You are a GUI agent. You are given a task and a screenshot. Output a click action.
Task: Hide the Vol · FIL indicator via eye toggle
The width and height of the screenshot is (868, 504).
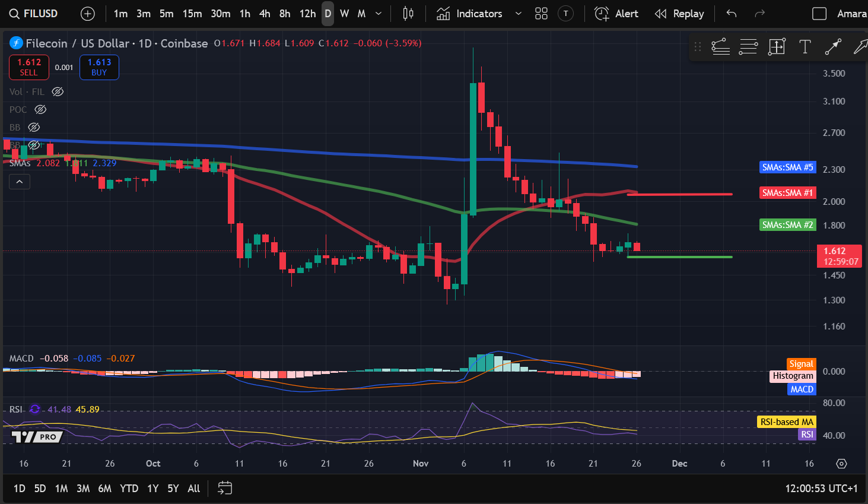tap(57, 91)
